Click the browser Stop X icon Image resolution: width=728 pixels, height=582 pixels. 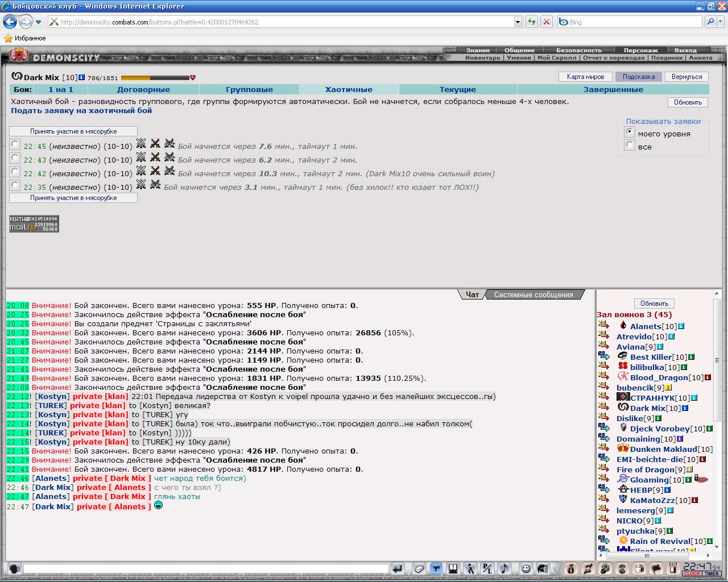coord(547,22)
